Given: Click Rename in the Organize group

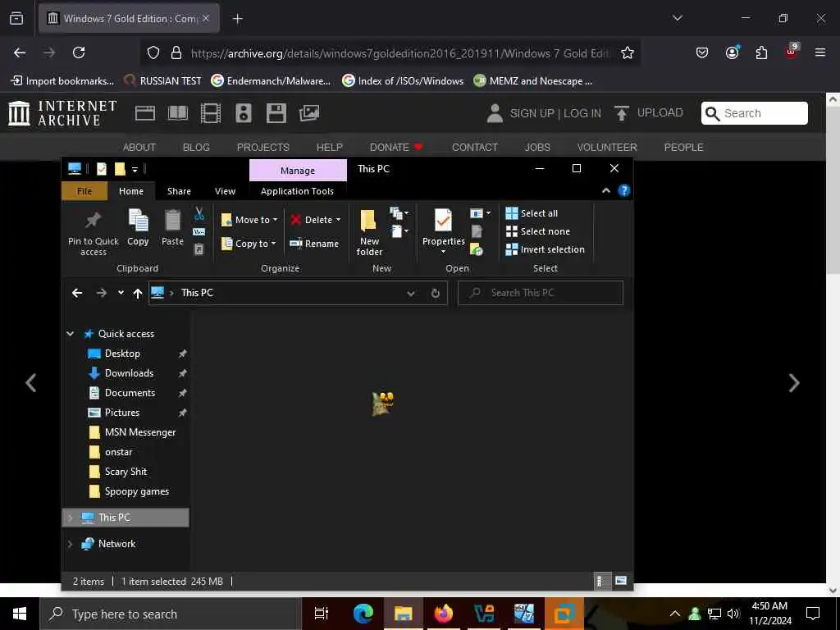Looking at the screenshot, I should pos(314,243).
